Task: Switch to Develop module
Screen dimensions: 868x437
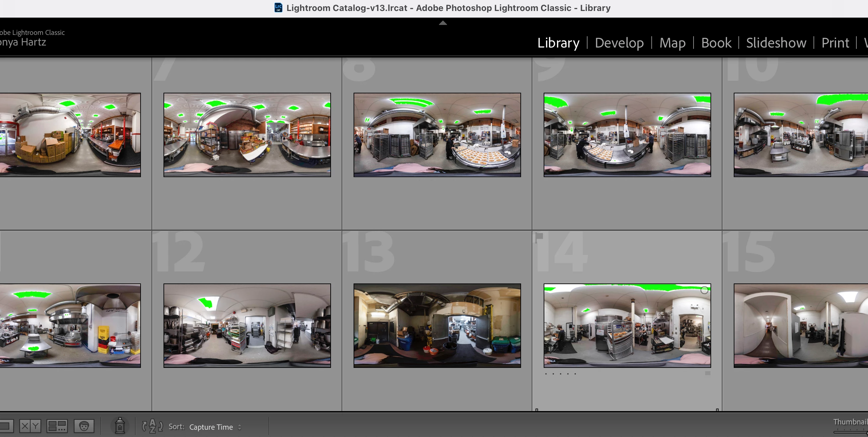Action: coord(619,43)
